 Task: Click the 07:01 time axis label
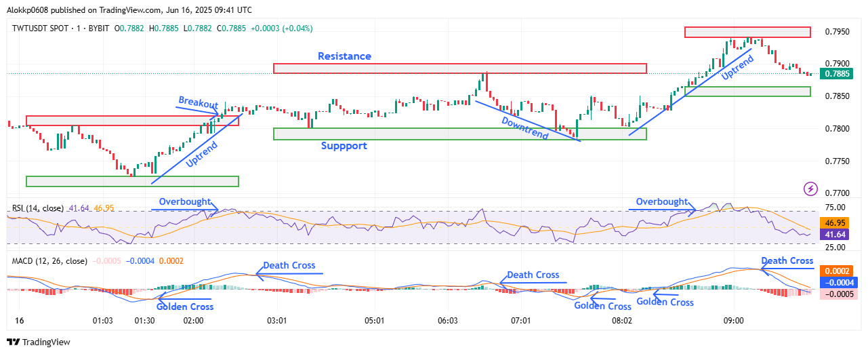[x=520, y=319]
